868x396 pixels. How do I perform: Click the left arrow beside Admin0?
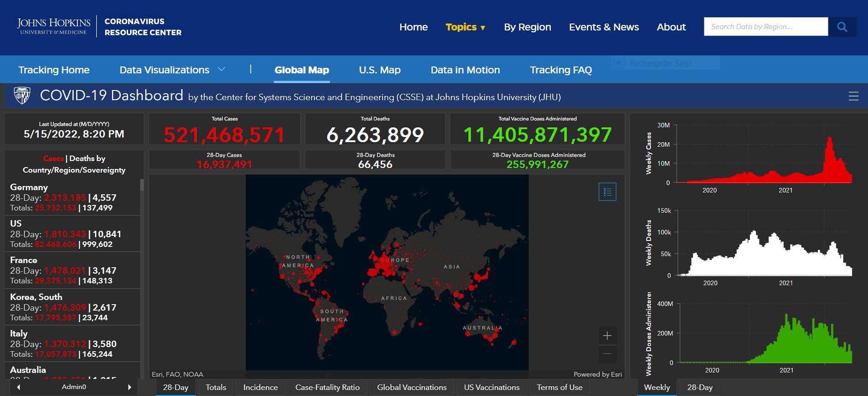pos(18,387)
